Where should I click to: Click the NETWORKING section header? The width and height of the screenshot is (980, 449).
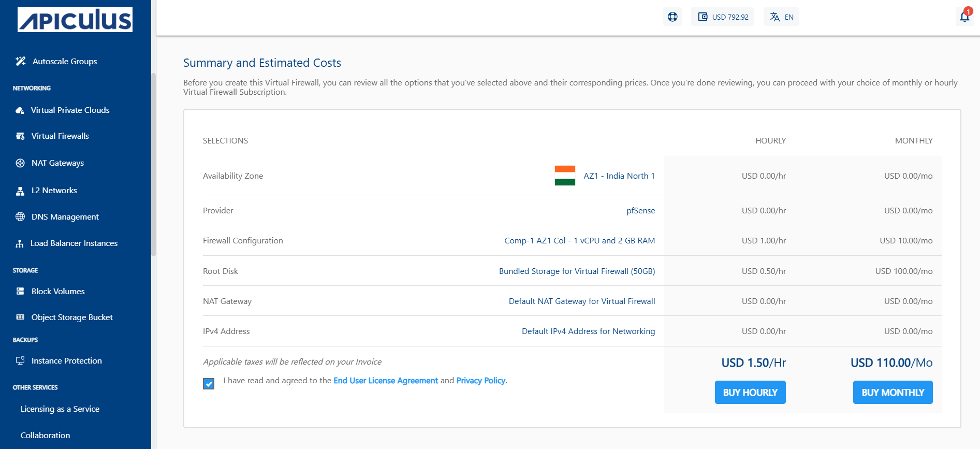[x=32, y=89]
